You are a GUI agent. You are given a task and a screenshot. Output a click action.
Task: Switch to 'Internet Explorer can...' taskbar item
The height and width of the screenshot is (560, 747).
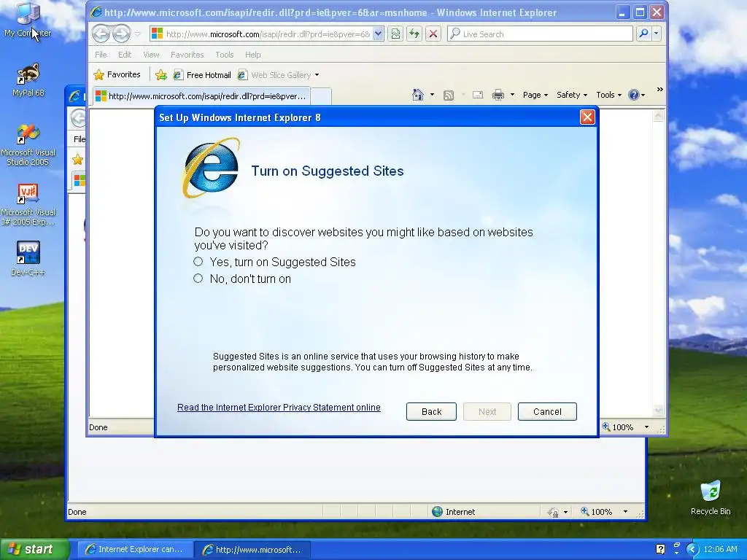(x=134, y=550)
